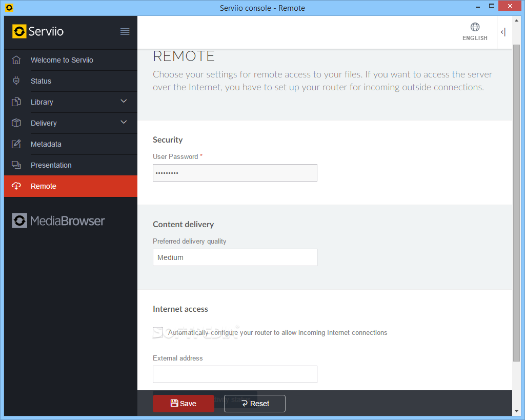Screen dimensions: 525x420
Task: Collapse the side panel arrow icon
Action: pyautogui.click(x=503, y=32)
